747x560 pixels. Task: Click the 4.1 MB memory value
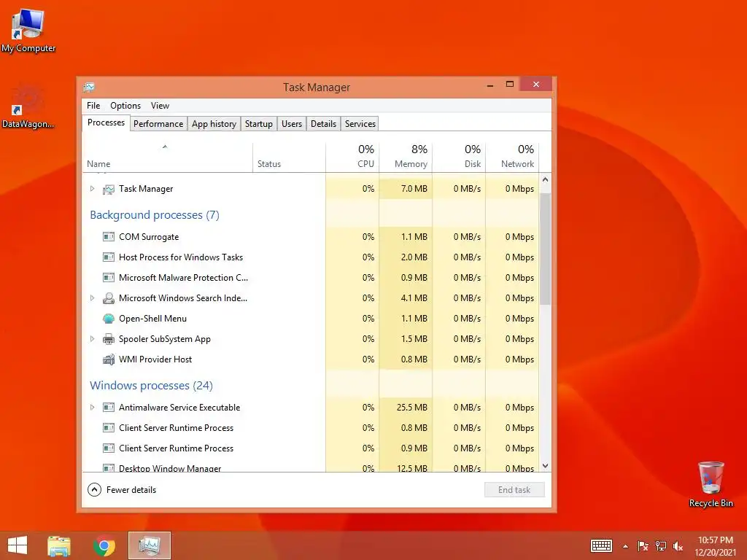[x=414, y=298]
